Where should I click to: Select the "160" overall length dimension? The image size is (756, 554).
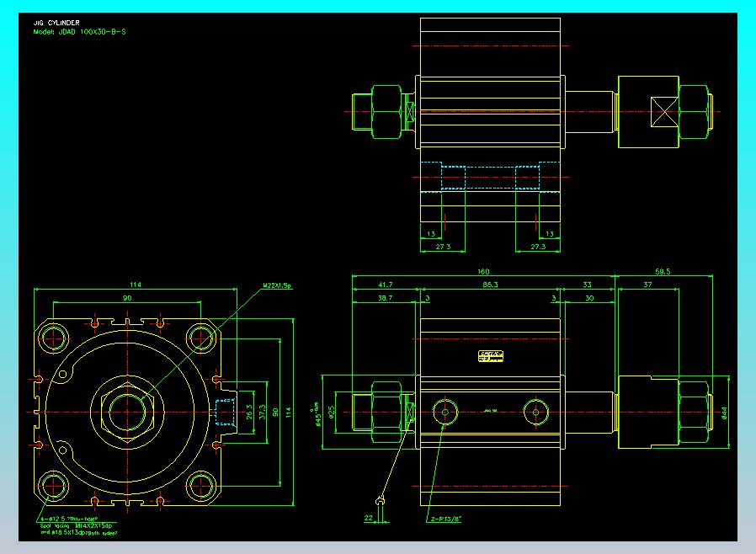(x=483, y=271)
